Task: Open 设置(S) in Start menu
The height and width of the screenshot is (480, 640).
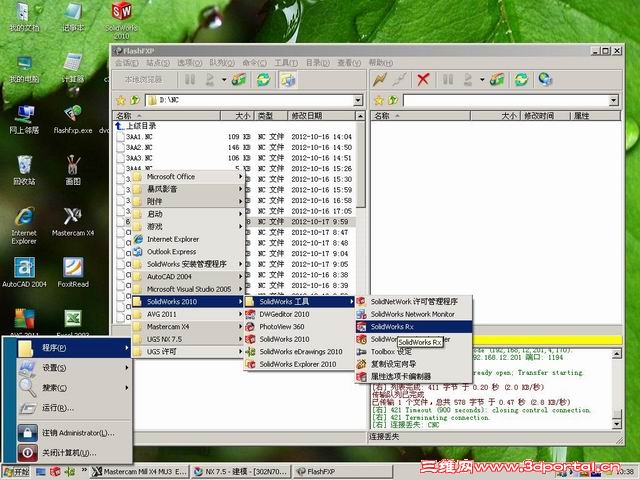Action: (73, 368)
